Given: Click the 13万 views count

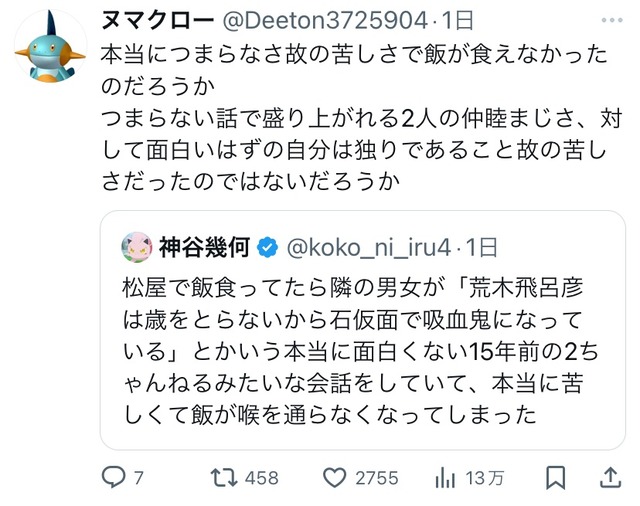Looking at the screenshot, I should (x=484, y=478).
